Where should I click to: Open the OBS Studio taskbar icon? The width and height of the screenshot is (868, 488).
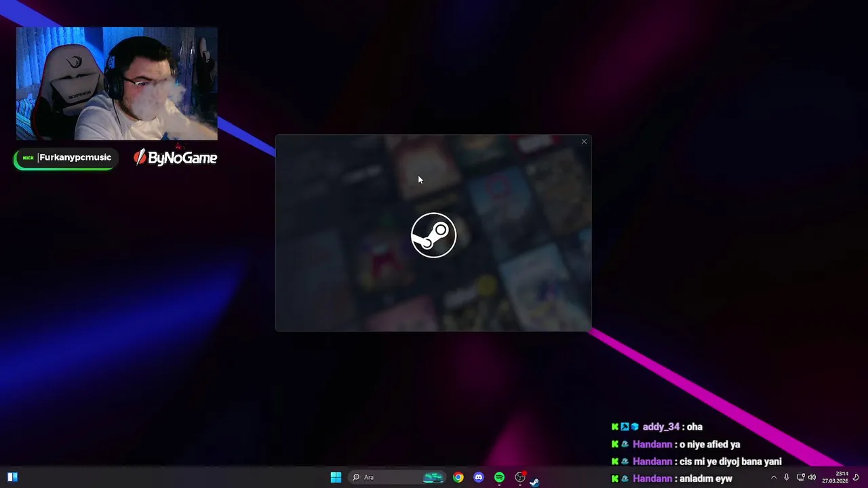tap(520, 477)
